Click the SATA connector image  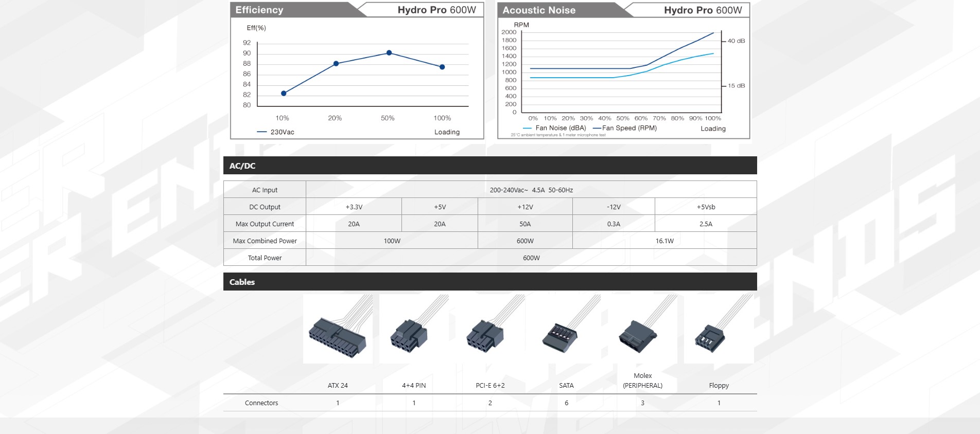pos(566,329)
